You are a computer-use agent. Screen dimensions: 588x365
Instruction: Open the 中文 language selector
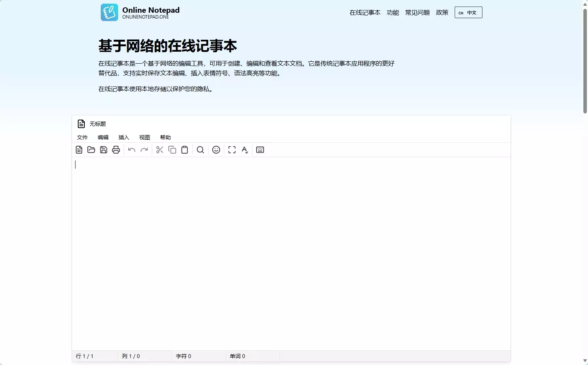click(x=468, y=13)
